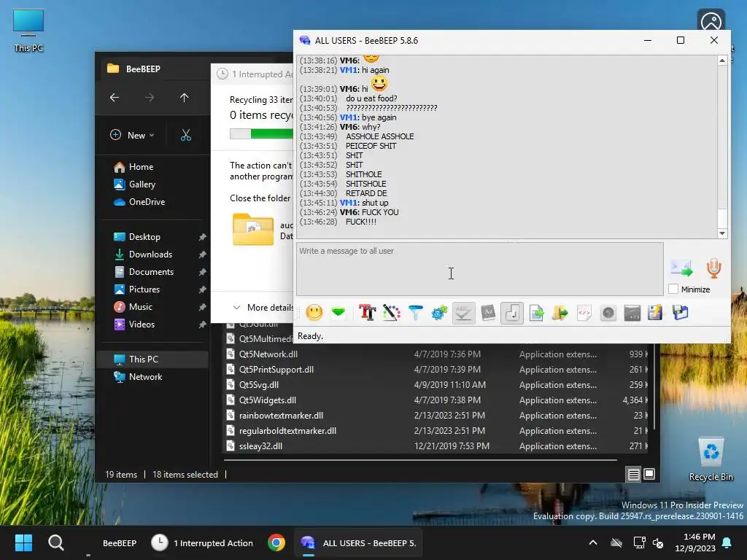Unpin Desktop using its pin icon
The height and width of the screenshot is (560, 747).
pyautogui.click(x=203, y=237)
